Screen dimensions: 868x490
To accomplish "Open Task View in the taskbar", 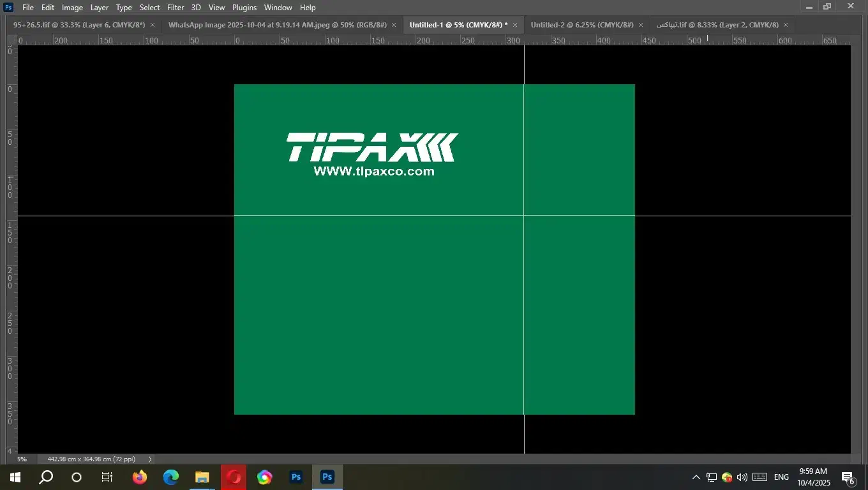I will coord(107,477).
